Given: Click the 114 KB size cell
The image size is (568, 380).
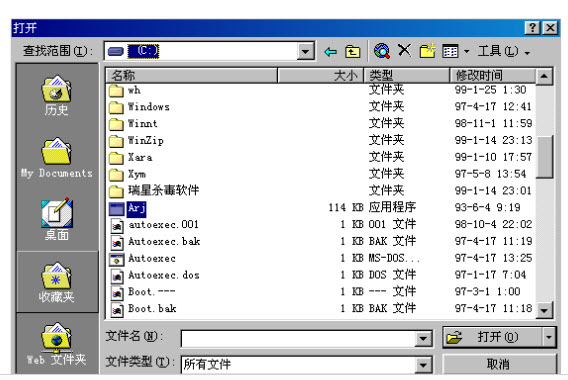Looking at the screenshot, I should pyautogui.click(x=346, y=208).
